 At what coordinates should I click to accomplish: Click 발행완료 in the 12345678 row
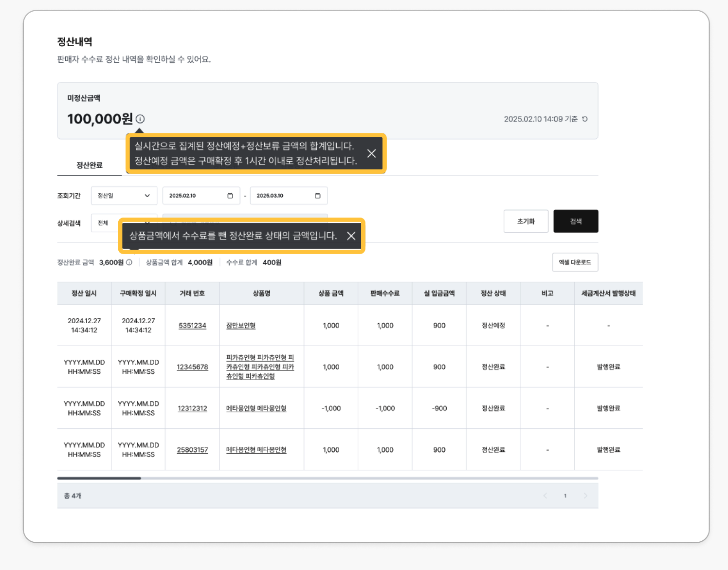608,367
